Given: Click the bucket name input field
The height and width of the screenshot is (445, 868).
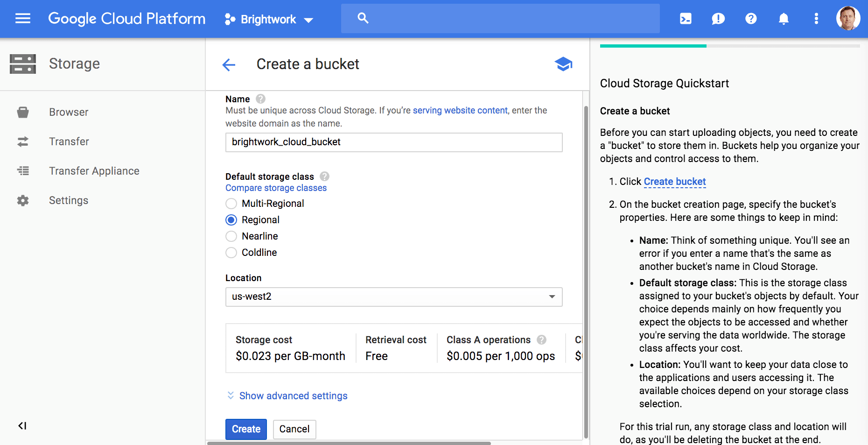Looking at the screenshot, I should 394,142.
